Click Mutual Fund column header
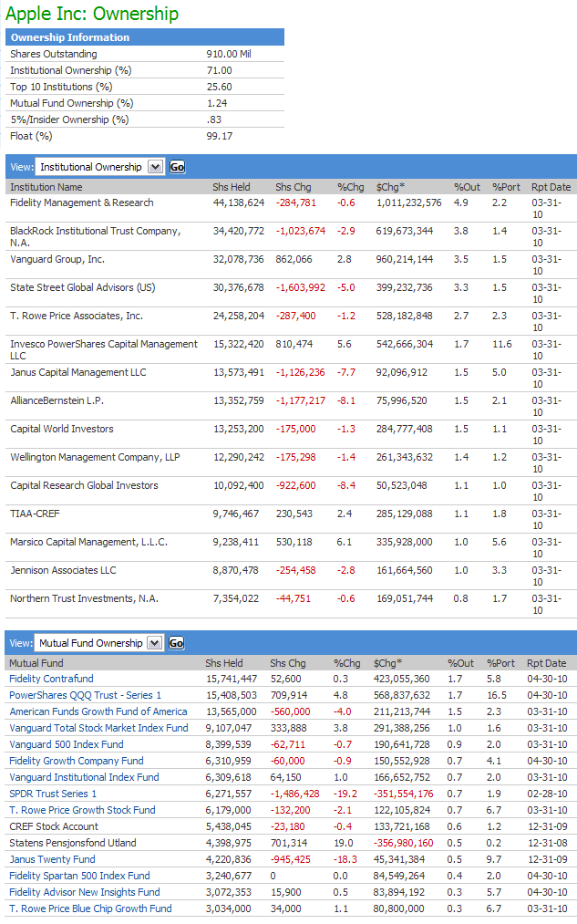 (x=36, y=663)
